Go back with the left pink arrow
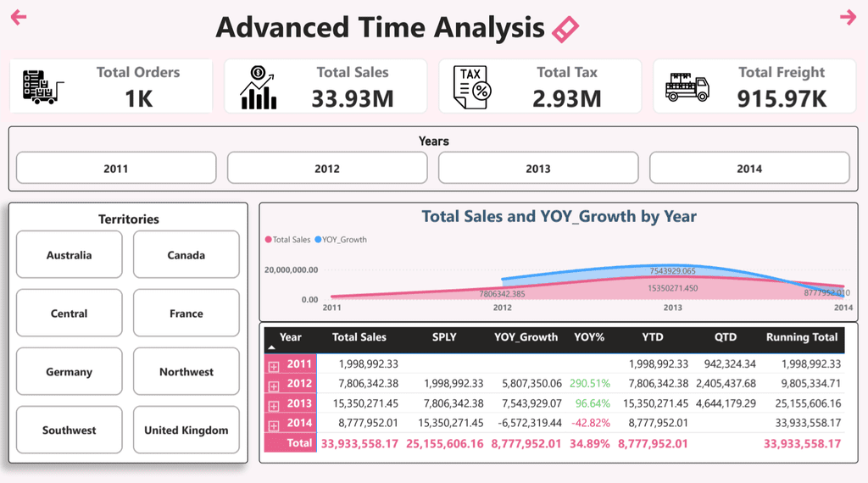 19,17
